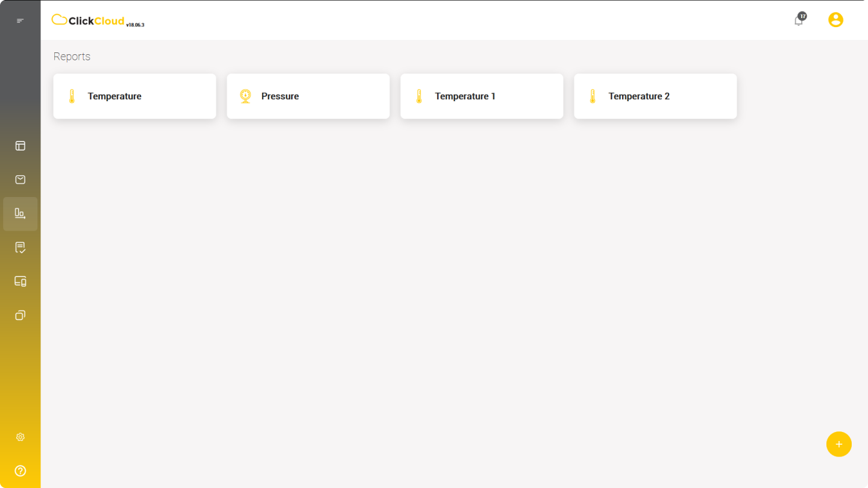
Task: Click the v18.06.3 version label
Action: pos(135,25)
